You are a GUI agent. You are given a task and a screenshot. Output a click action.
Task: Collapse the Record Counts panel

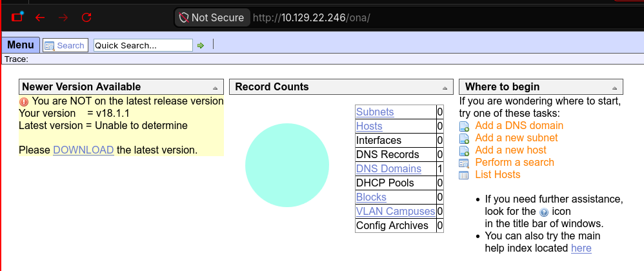click(445, 88)
